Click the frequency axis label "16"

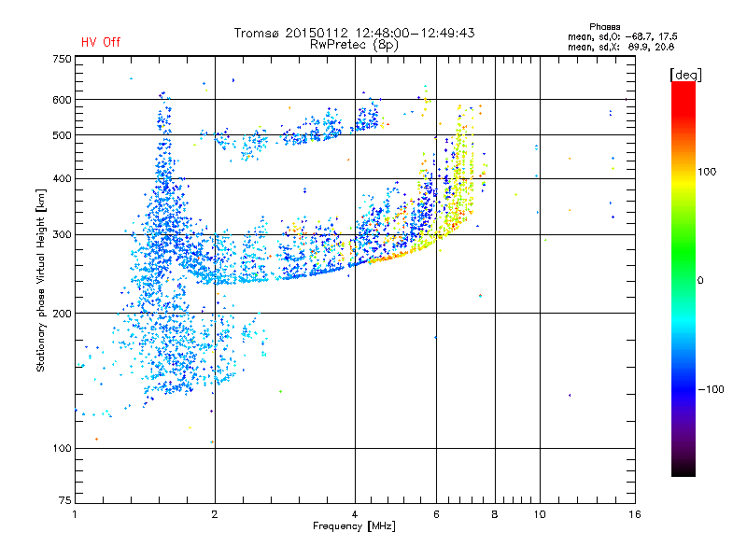(x=635, y=514)
